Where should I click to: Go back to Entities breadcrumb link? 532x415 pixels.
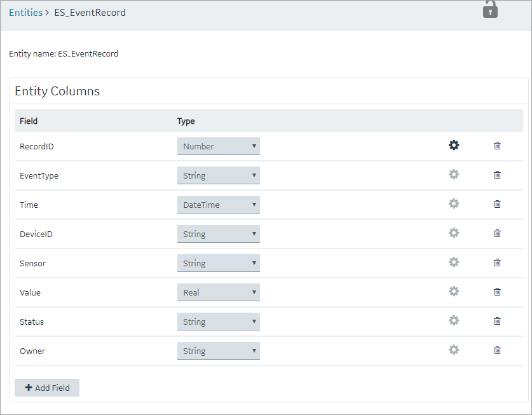click(26, 13)
